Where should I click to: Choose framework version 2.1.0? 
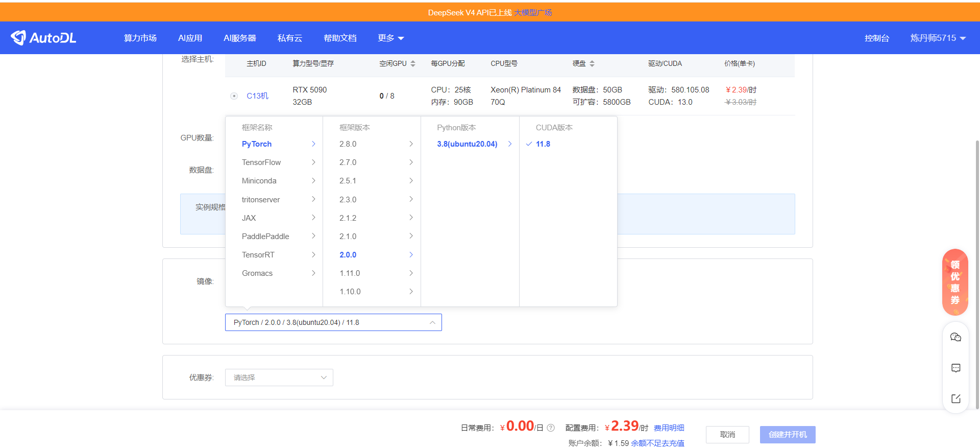[x=372, y=236]
